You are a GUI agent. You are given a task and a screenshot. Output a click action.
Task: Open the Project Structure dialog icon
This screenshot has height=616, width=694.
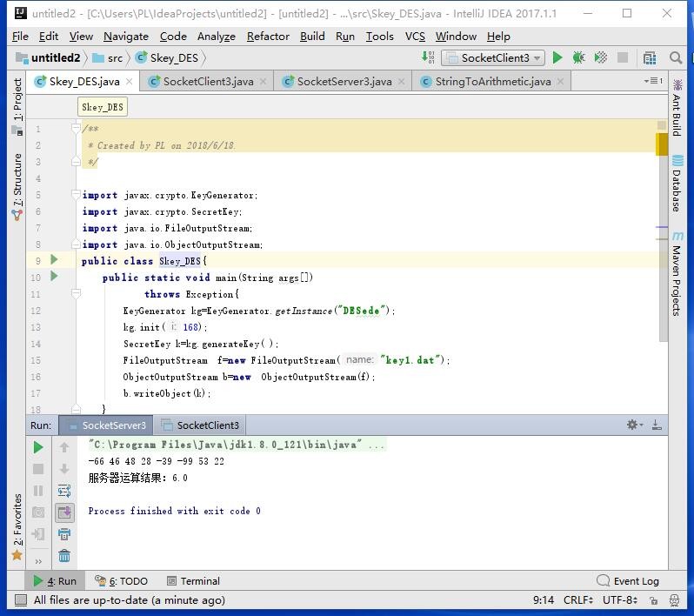650,58
